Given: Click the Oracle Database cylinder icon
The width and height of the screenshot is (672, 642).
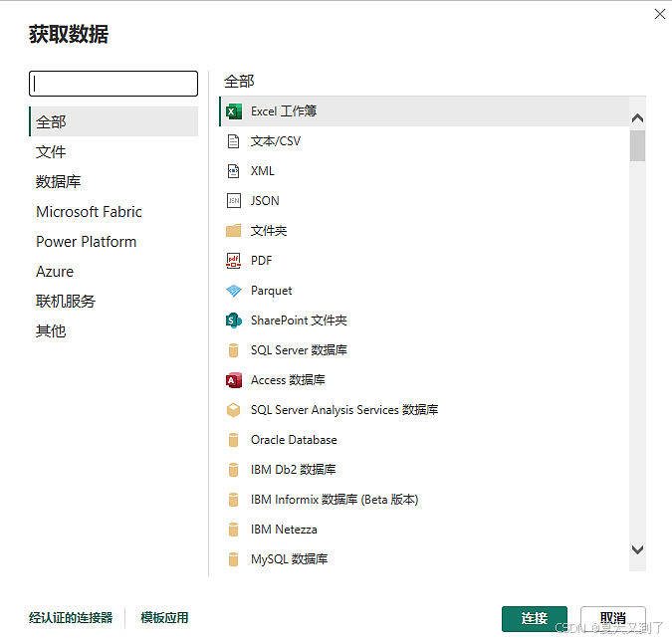Looking at the screenshot, I should click(x=233, y=440).
